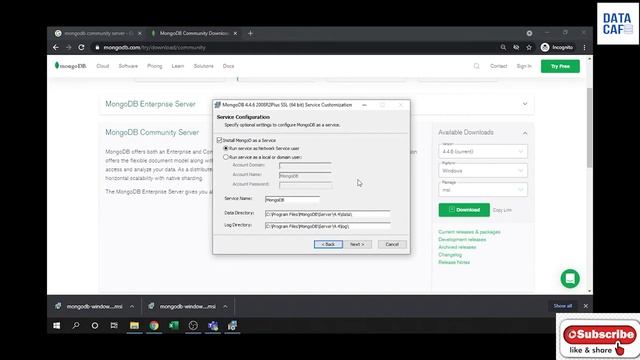Image resolution: width=640 pixels, height=360 pixels.
Task: Open Current releases & packages link
Action: pos(469,232)
